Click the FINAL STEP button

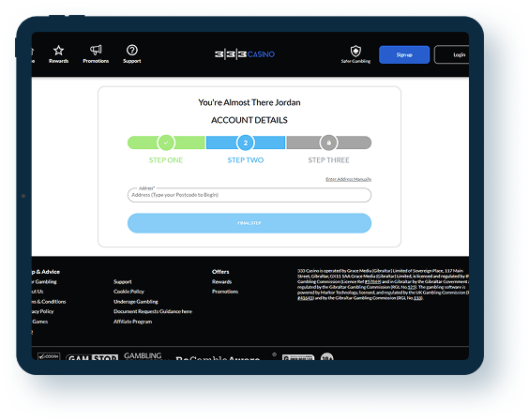(x=249, y=223)
